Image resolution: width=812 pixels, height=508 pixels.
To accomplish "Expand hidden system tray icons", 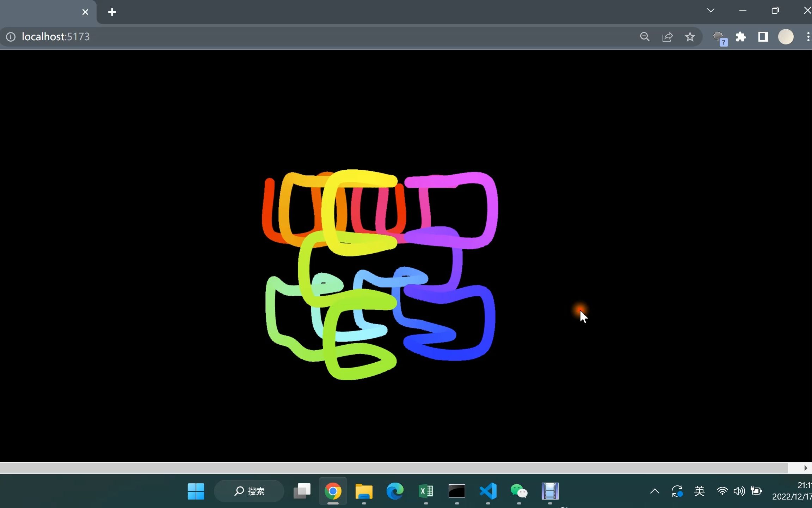I will click(x=654, y=491).
